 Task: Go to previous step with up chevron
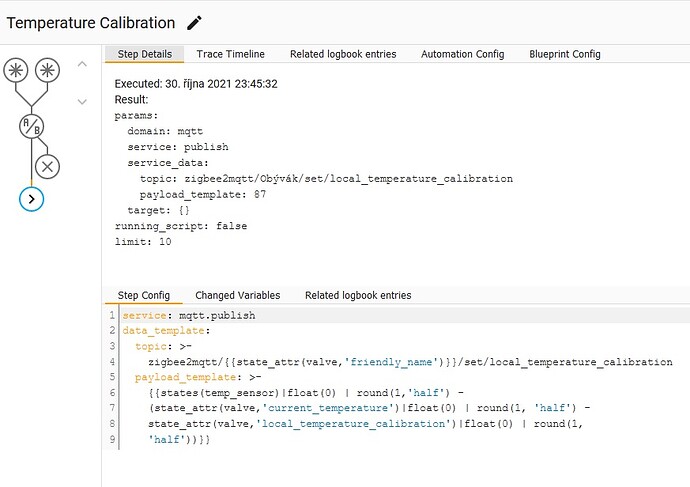click(x=83, y=64)
